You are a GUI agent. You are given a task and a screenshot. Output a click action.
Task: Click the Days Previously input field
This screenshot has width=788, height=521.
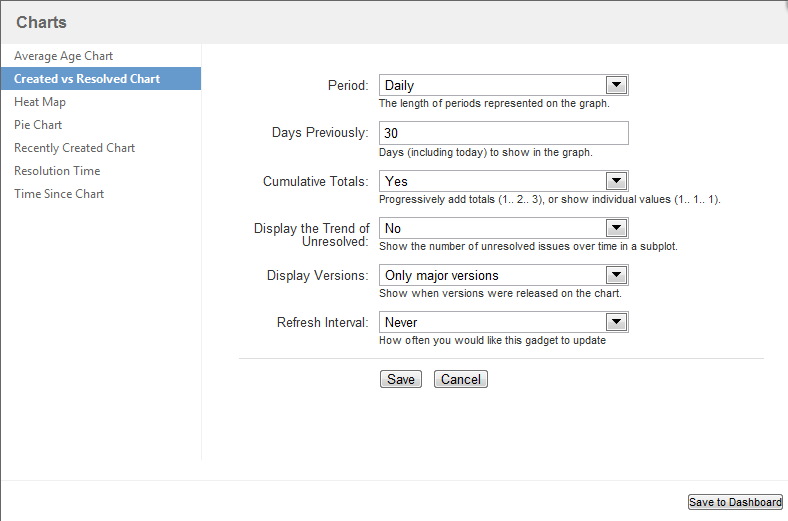(x=503, y=133)
